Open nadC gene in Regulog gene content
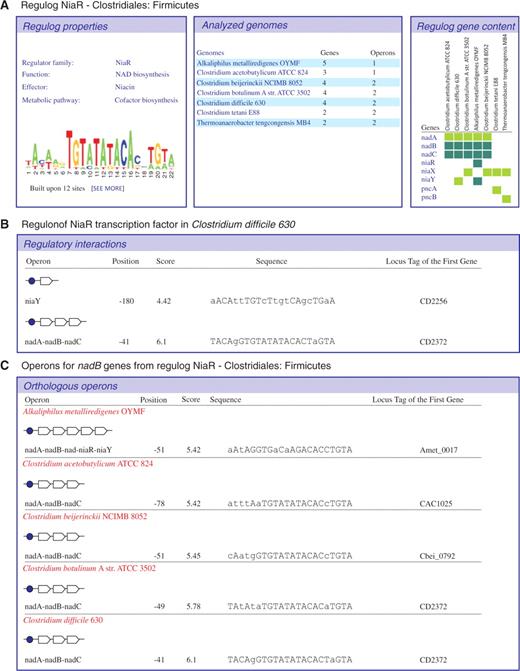Screen dimensions: 520x671 tap(429, 154)
